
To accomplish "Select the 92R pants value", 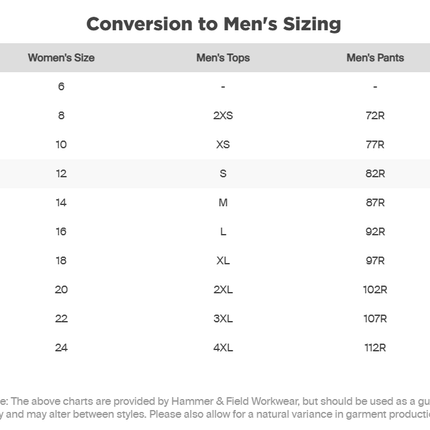I will pos(375,232).
